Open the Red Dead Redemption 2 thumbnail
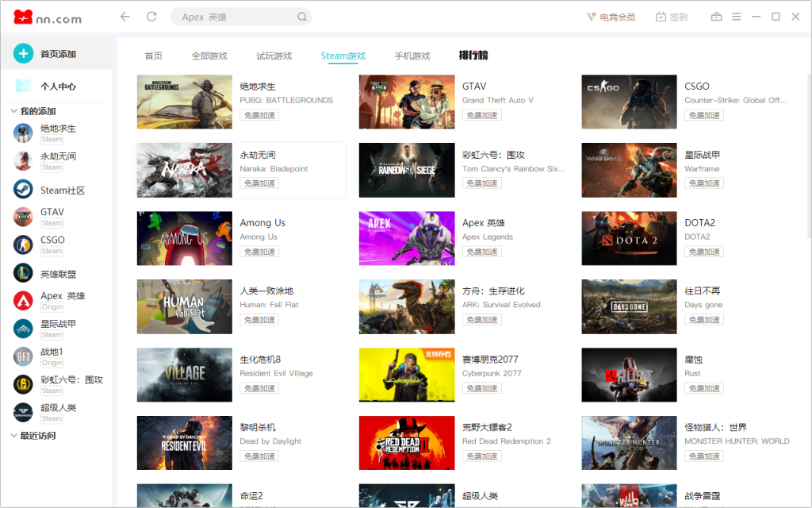This screenshot has width=812, height=508. click(x=407, y=443)
